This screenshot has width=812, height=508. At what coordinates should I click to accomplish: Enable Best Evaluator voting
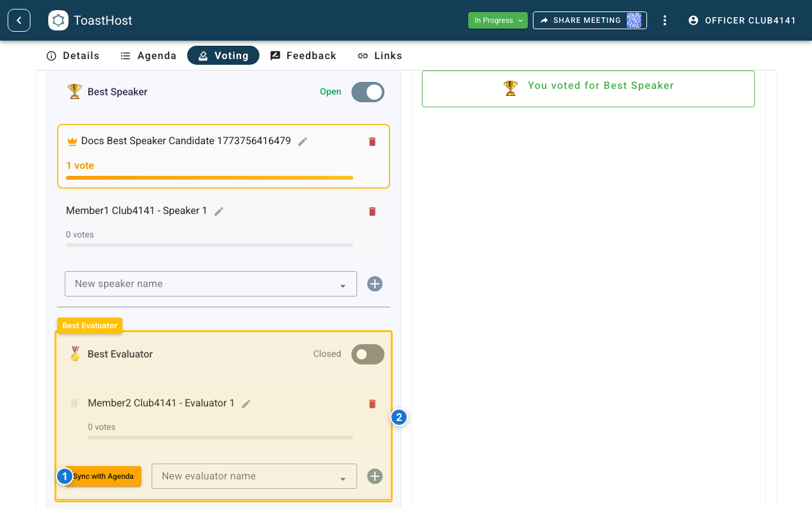pos(368,354)
